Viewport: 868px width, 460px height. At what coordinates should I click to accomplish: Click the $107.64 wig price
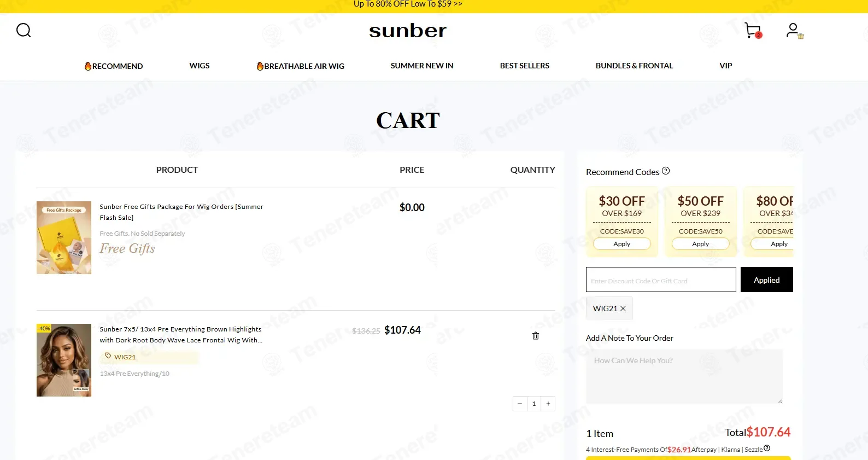click(403, 330)
